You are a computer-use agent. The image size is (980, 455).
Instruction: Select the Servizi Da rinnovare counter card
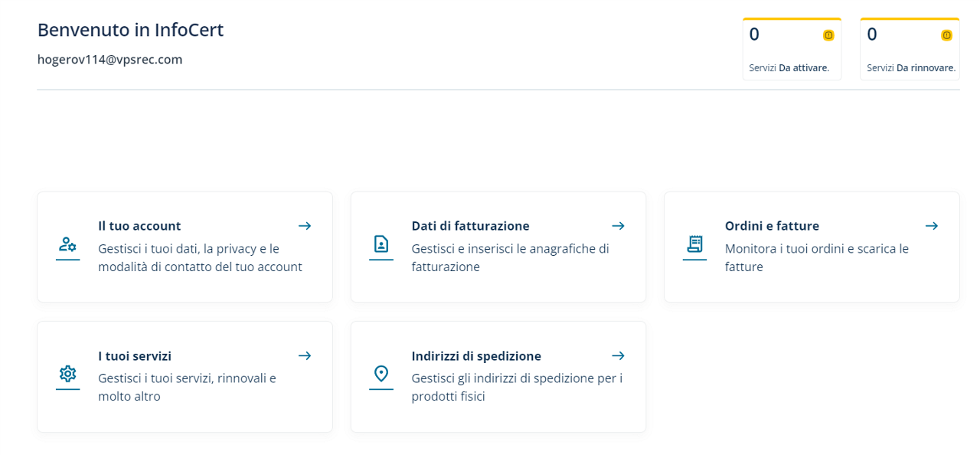[x=910, y=49]
